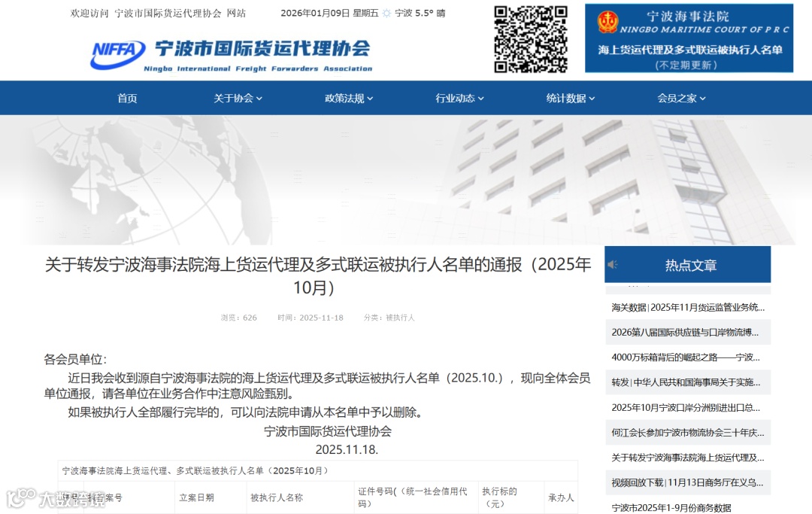Go to 首页 in the navigation bar
The width and height of the screenshot is (812, 514).
(127, 98)
